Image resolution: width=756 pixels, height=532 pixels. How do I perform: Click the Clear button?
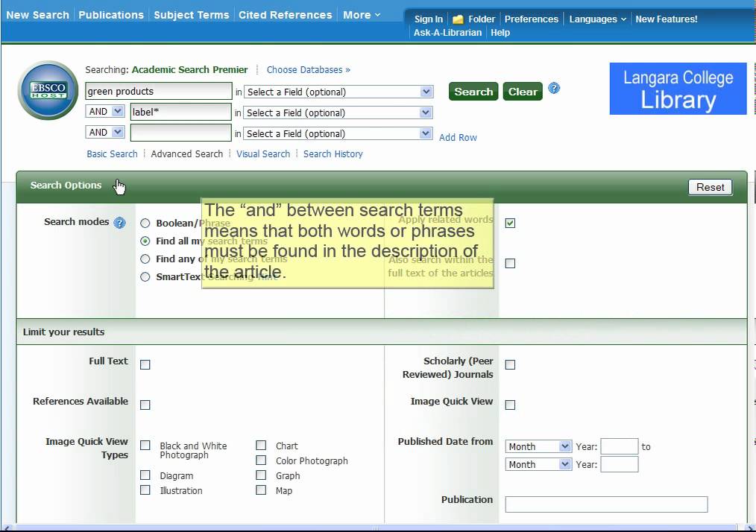pos(523,92)
